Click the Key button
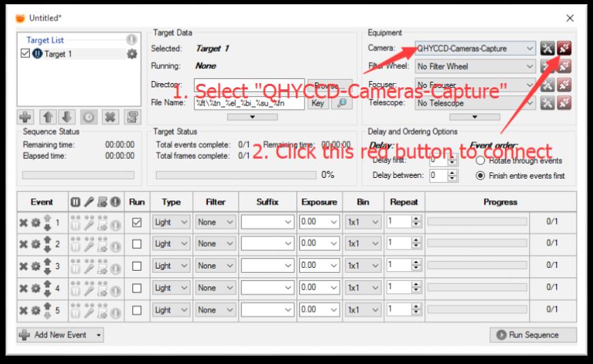Screen dimensions: 593x364 pyautogui.click(x=318, y=104)
